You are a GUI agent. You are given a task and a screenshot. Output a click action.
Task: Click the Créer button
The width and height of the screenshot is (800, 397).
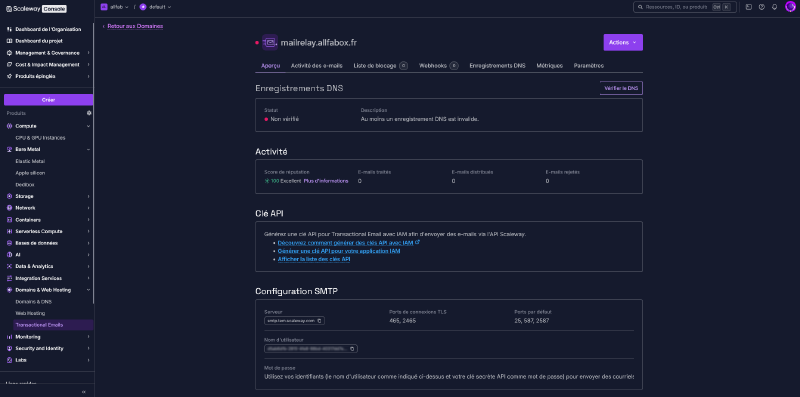(x=48, y=100)
